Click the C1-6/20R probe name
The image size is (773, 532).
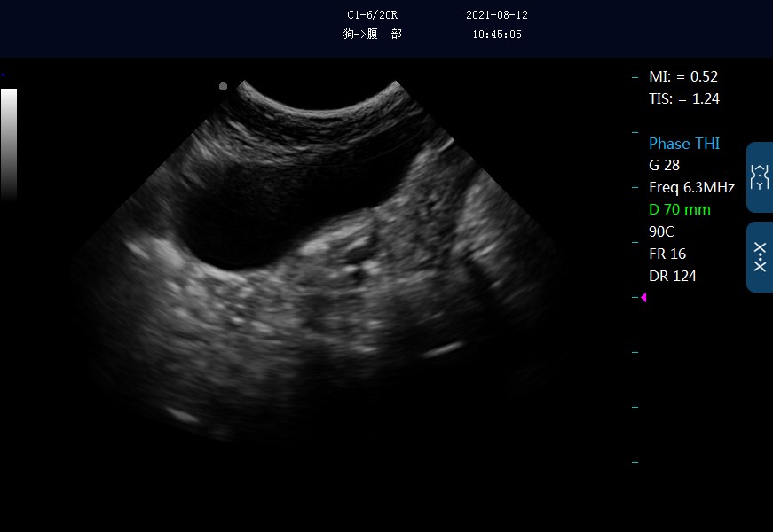pyautogui.click(x=372, y=15)
